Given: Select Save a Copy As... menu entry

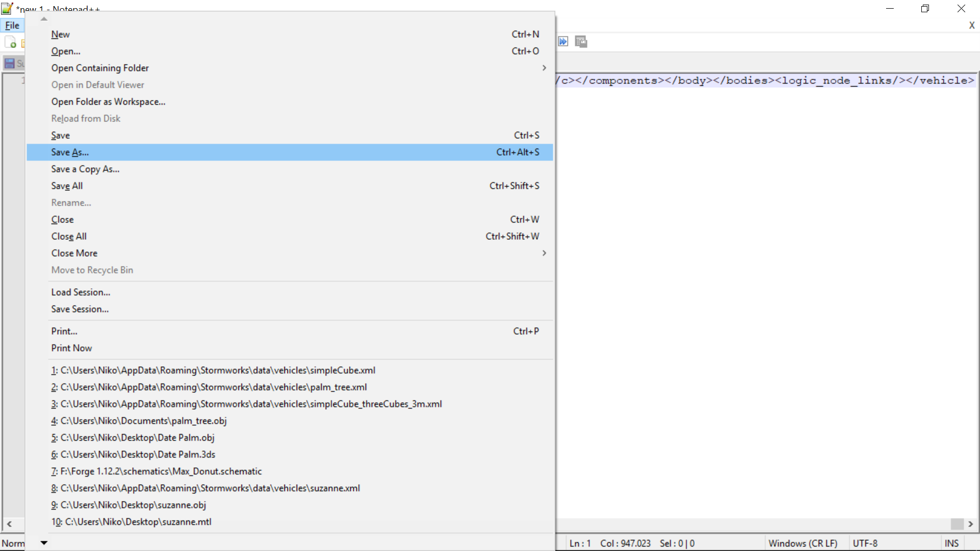Looking at the screenshot, I should [85, 169].
